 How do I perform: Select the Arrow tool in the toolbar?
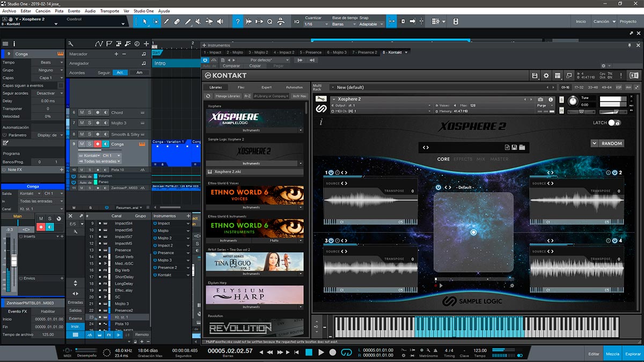coord(144,21)
